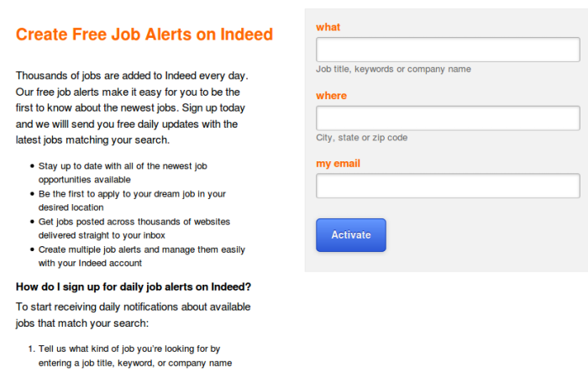
Task: Click the "Create Free Job Alerts on Indeed" heading
Action: [144, 34]
